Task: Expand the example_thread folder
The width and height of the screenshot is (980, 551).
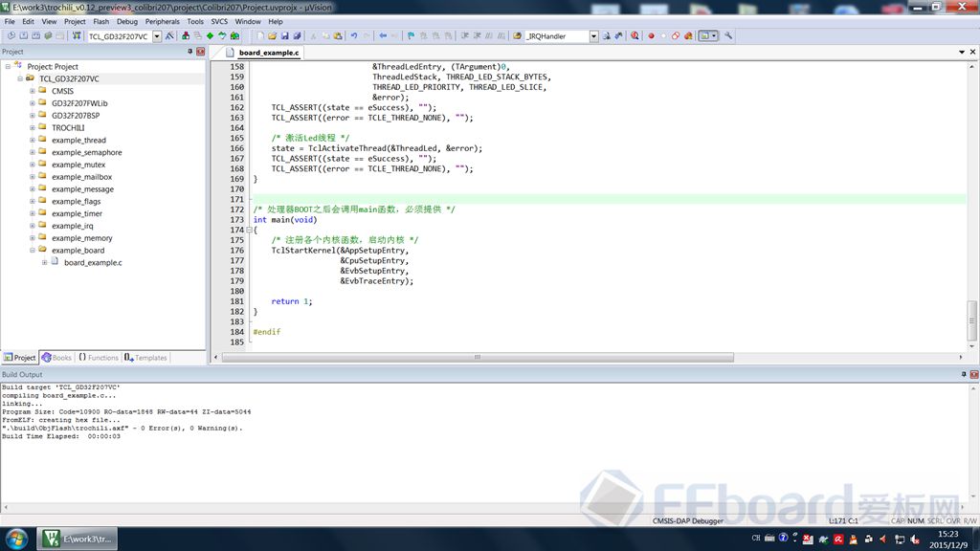Action: click(x=32, y=140)
